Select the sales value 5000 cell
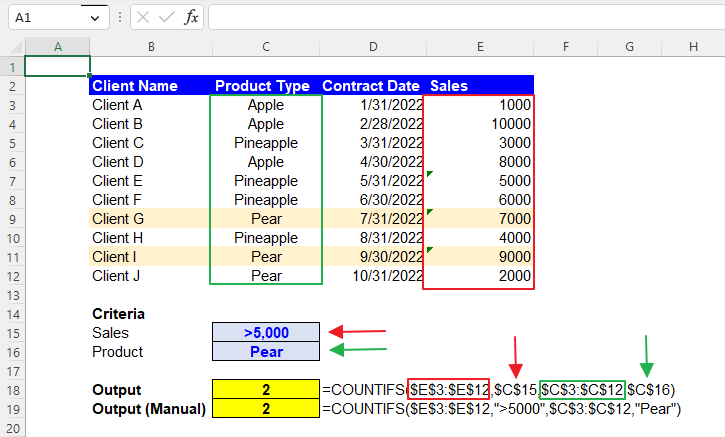 point(480,181)
